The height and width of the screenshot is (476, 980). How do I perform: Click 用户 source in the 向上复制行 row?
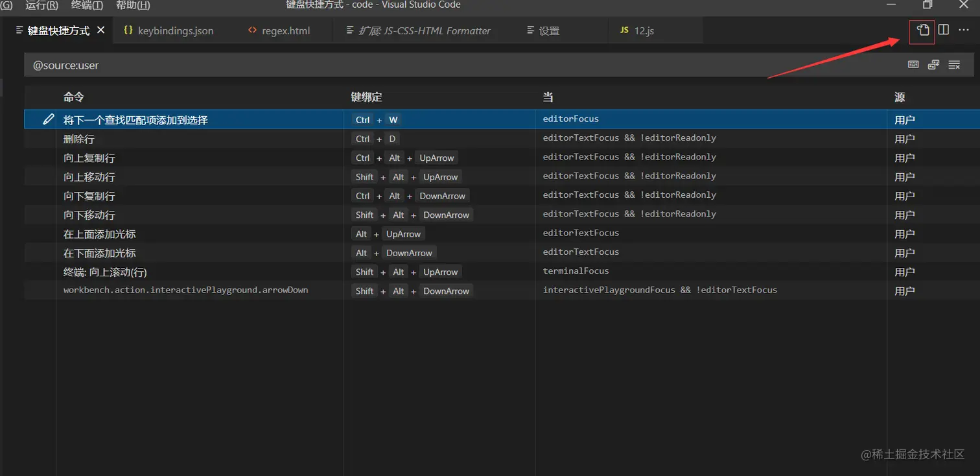click(905, 158)
